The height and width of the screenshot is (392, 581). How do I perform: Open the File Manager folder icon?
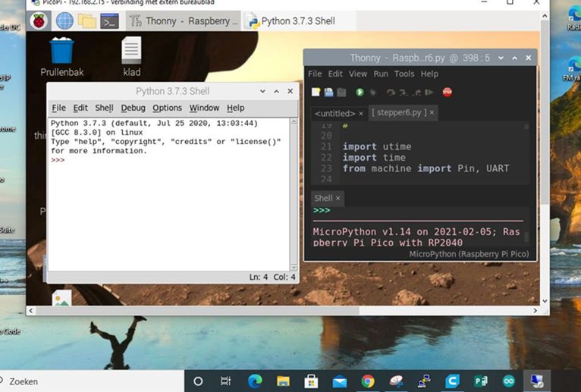pyautogui.click(x=87, y=21)
